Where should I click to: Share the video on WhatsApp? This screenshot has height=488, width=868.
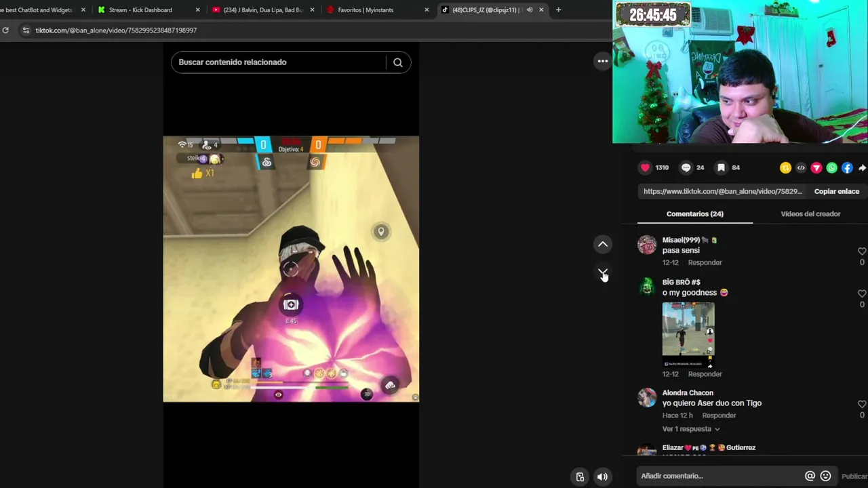tap(832, 168)
